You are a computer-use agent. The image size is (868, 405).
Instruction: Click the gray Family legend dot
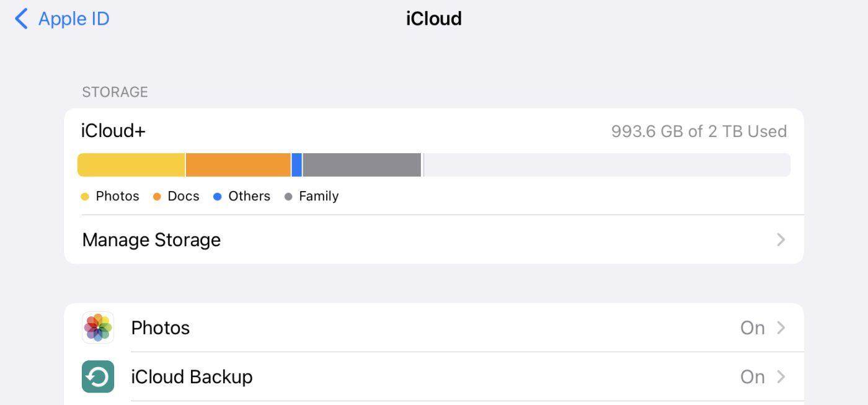click(x=288, y=197)
